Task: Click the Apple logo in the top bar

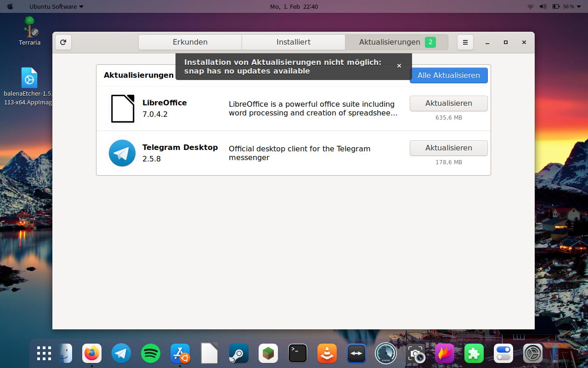Action: (10, 6)
